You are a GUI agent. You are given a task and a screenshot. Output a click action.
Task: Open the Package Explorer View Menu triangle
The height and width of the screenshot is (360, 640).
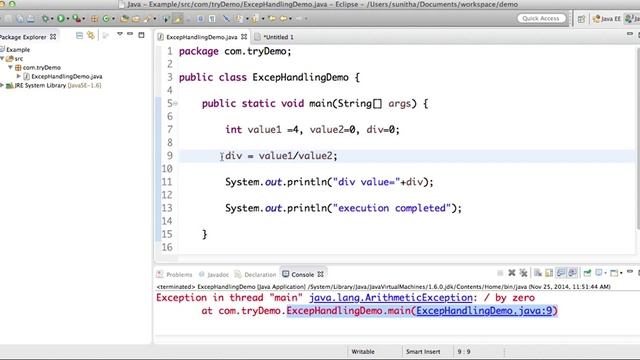coord(120,34)
